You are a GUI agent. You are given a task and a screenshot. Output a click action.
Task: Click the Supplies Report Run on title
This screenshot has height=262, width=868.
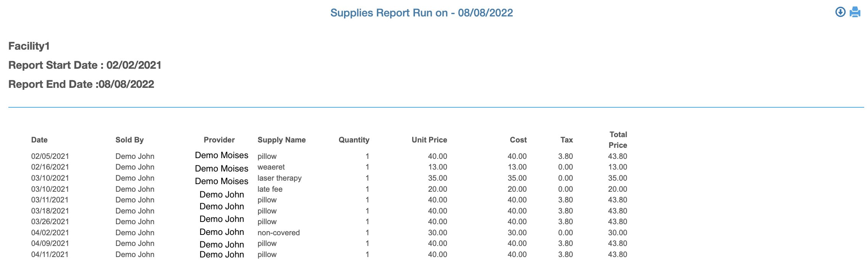tap(421, 13)
